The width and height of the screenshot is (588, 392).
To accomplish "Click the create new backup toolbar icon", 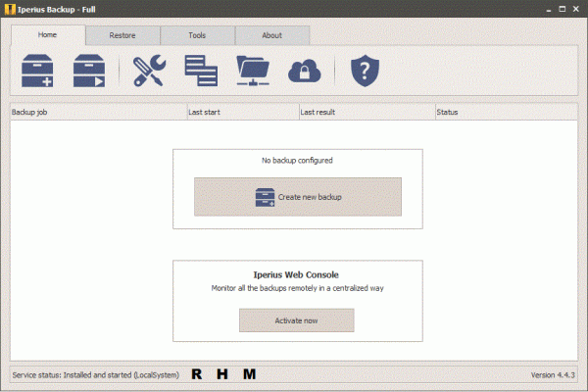I will (37, 71).
